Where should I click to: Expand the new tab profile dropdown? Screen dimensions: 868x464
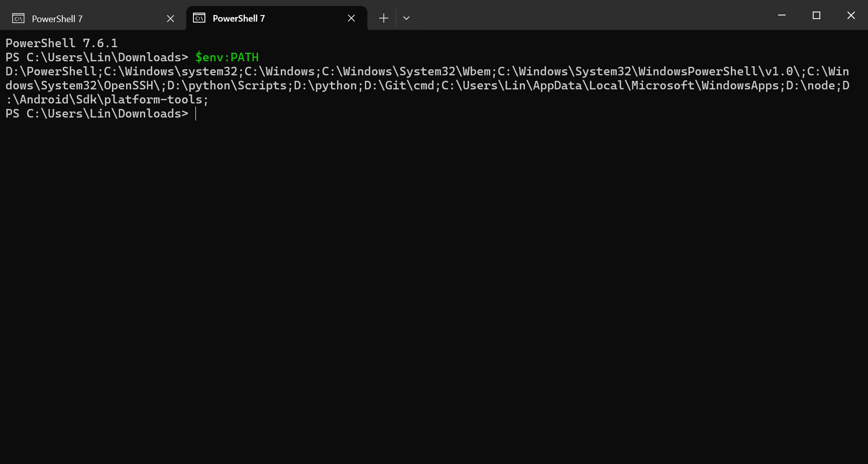click(x=406, y=19)
